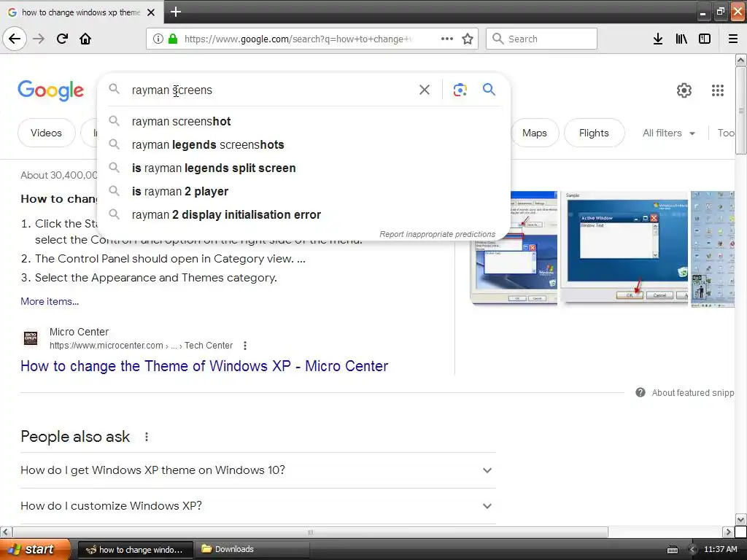
Task: Open the Windows Start button
Action: [x=34, y=549]
